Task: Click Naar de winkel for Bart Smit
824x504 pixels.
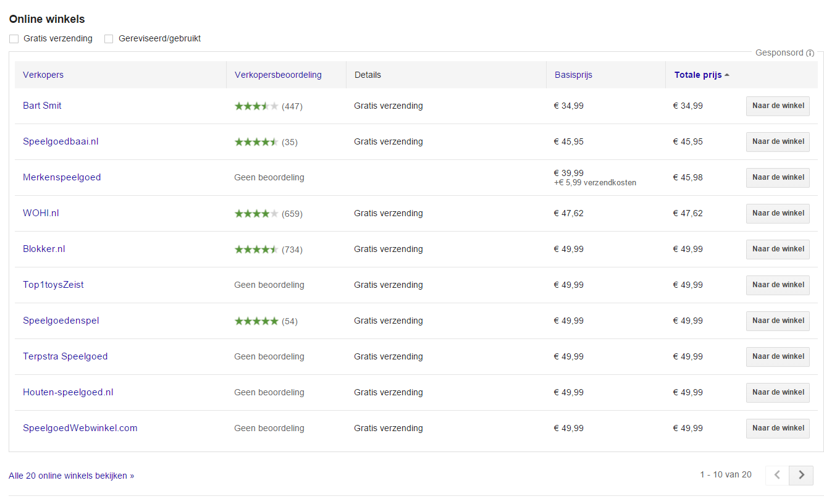Action: click(x=778, y=106)
